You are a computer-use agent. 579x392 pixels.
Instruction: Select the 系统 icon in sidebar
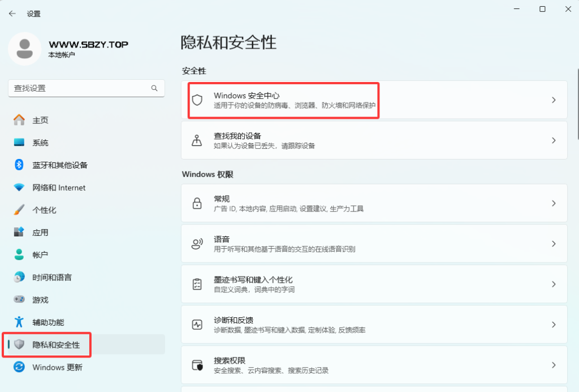click(18, 143)
